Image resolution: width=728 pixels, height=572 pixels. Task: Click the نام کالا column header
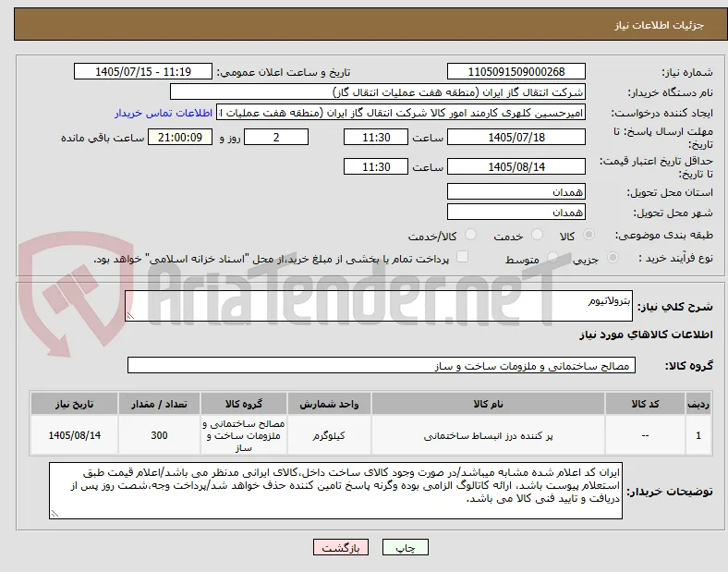click(x=488, y=404)
